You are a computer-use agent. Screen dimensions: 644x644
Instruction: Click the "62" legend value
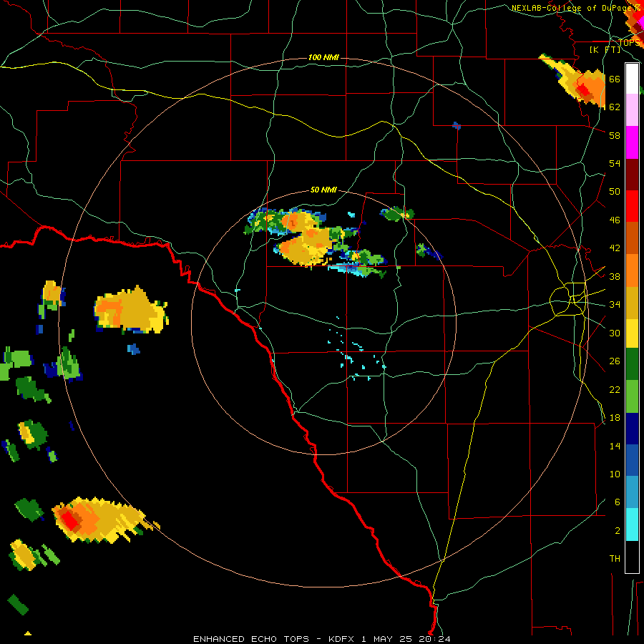615,107
